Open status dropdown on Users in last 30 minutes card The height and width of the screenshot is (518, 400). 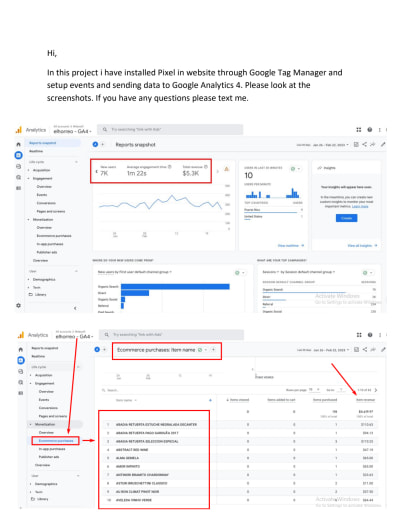coord(295,169)
